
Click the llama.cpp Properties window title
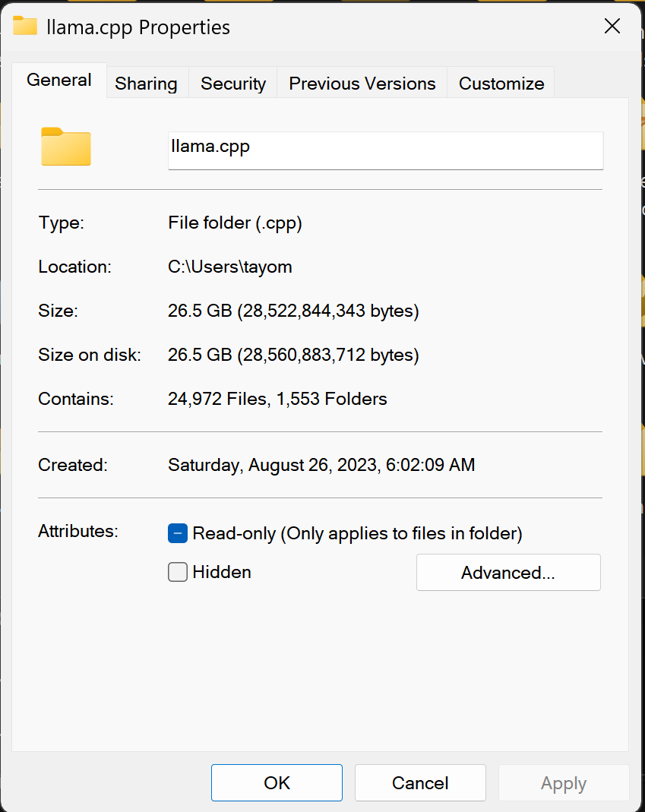click(x=138, y=27)
